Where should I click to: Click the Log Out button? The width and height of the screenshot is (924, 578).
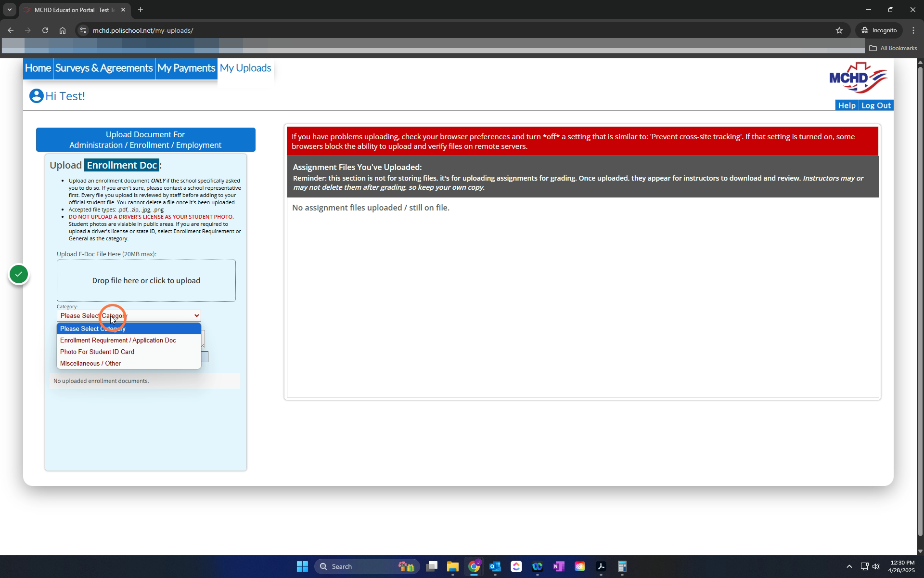pyautogui.click(x=876, y=105)
